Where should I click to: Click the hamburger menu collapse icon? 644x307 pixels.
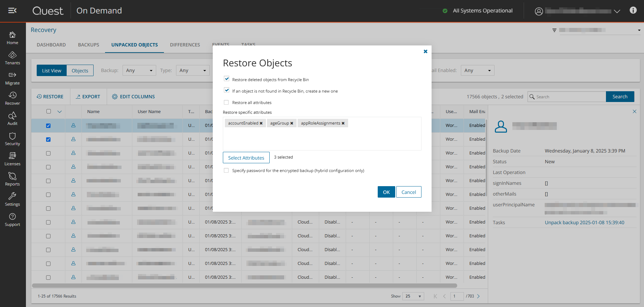[12, 11]
